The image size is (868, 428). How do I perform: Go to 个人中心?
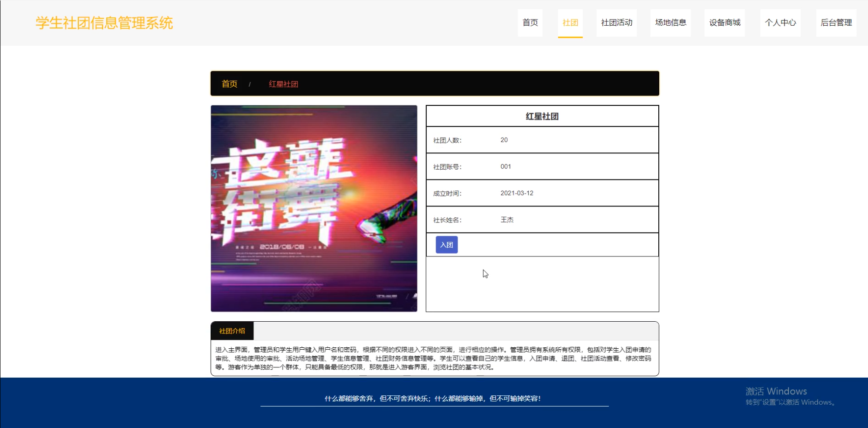[x=780, y=23]
